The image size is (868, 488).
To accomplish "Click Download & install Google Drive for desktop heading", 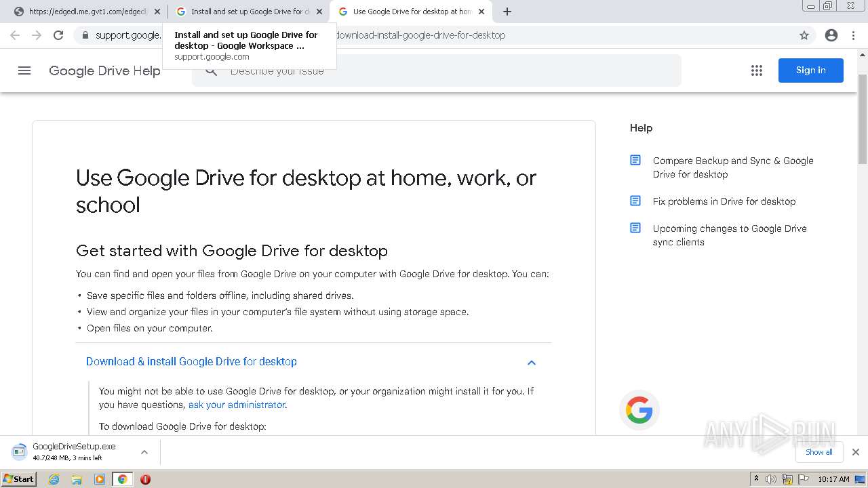I will click(x=191, y=362).
